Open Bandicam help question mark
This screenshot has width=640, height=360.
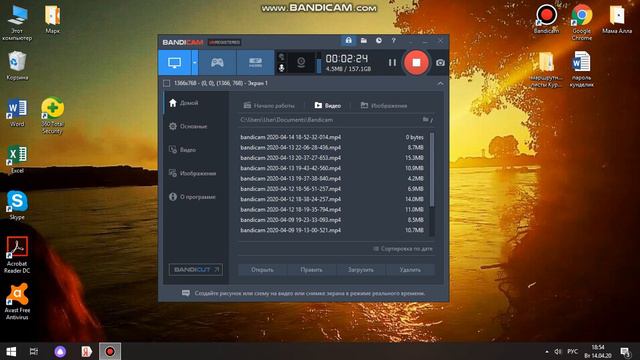click(393, 40)
